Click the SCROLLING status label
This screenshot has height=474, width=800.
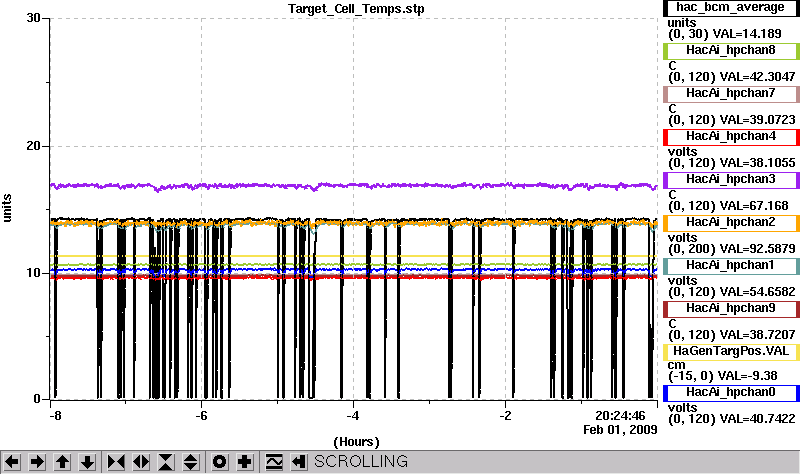click(361, 462)
